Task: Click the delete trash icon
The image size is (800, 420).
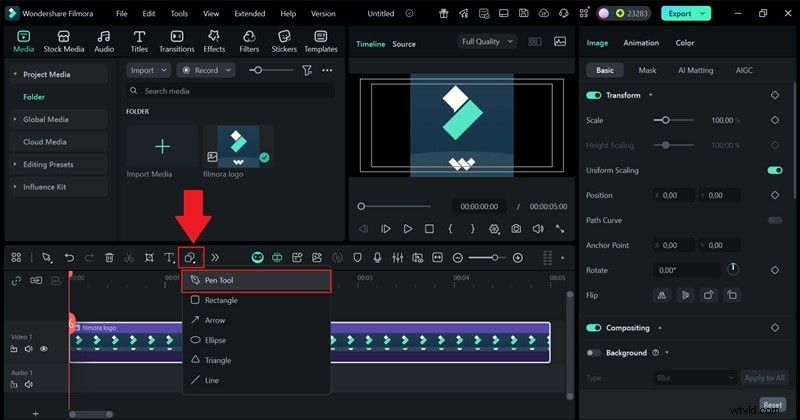Action: point(109,258)
